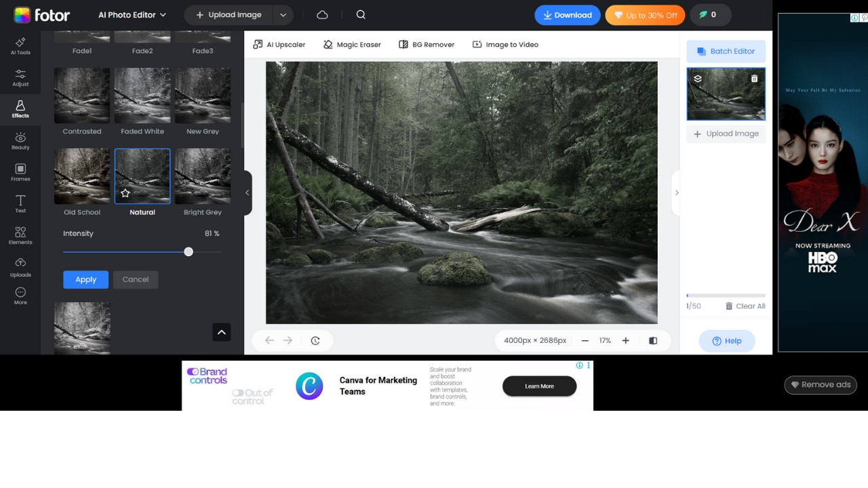Select the Fade1 effect

[82, 42]
